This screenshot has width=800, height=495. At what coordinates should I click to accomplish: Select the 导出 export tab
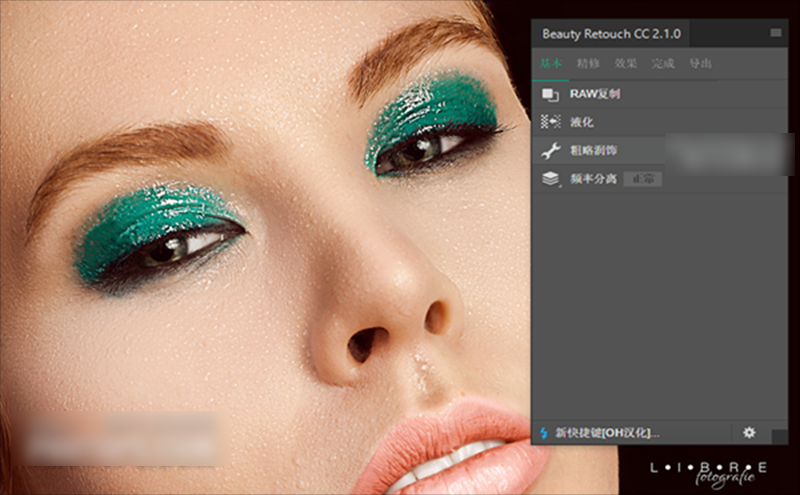point(700,64)
